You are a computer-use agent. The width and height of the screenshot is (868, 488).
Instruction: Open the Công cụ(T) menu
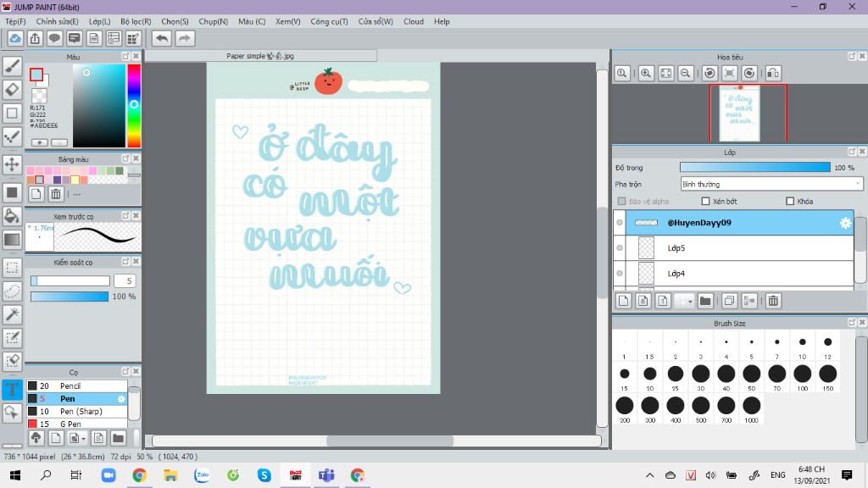329,21
